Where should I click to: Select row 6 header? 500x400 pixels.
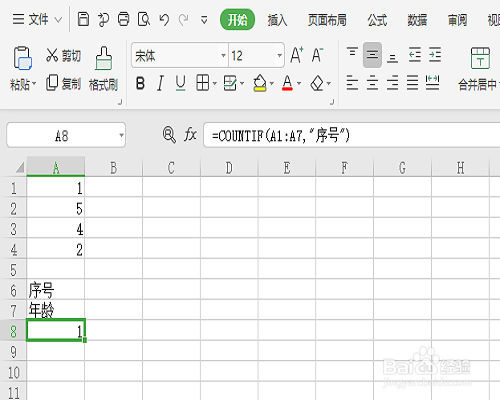(13, 290)
